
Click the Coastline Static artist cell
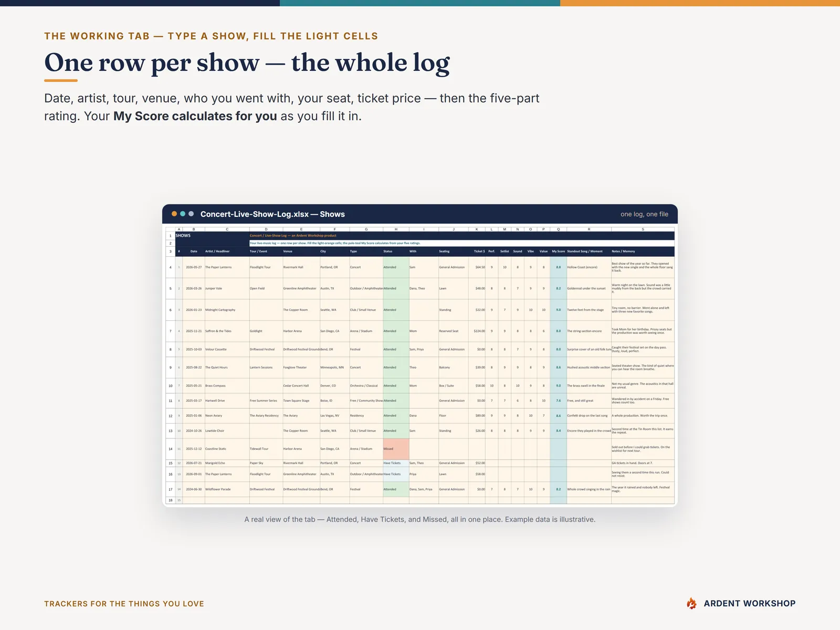click(227, 449)
